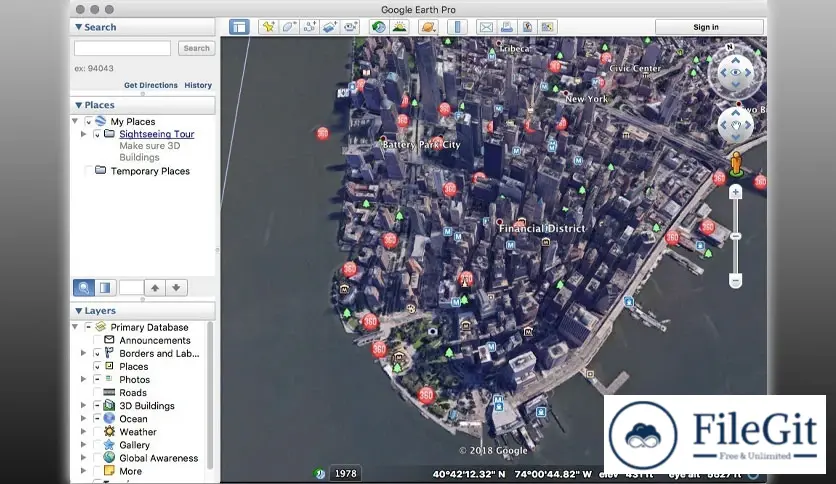Enable the Roads layer checkbox
Viewport: 836px width, 484px height.
click(97, 392)
